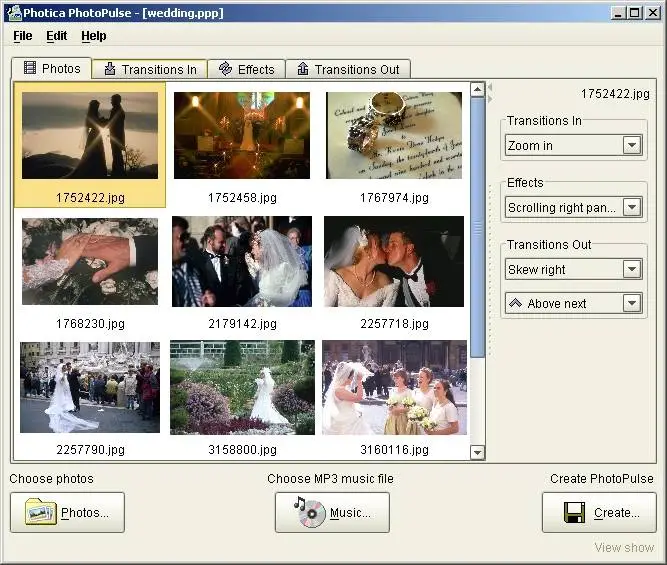Select thumbnail 3160116.jpg bride with bridesmaids

[394, 387]
